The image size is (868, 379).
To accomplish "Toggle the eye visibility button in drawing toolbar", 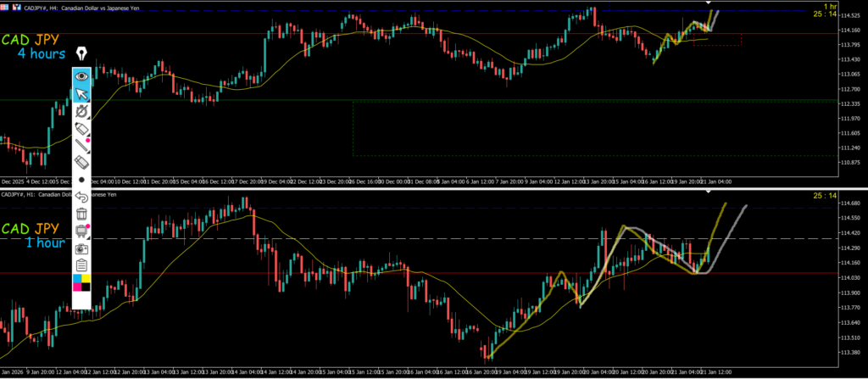I will point(82,76).
